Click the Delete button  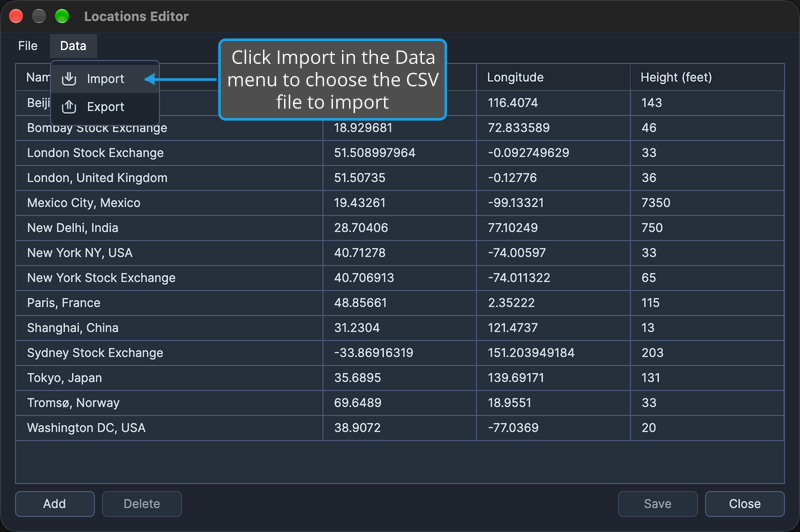click(x=142, y=504)
